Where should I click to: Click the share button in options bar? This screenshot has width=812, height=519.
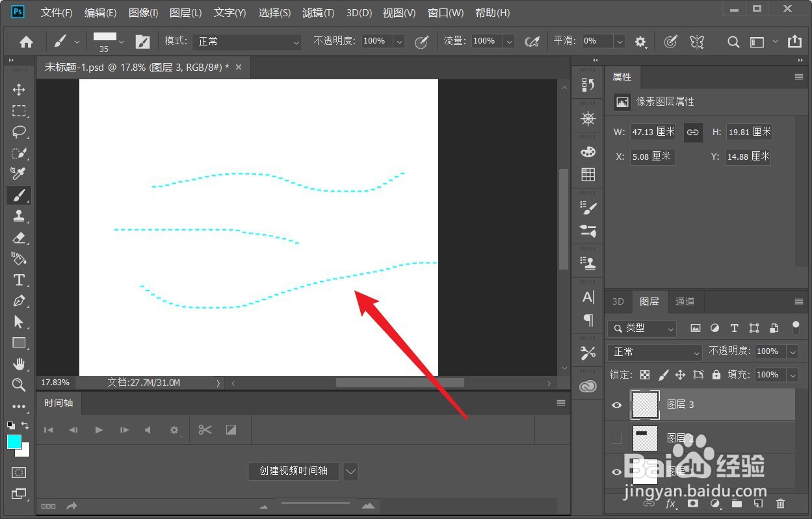[794, 42]
